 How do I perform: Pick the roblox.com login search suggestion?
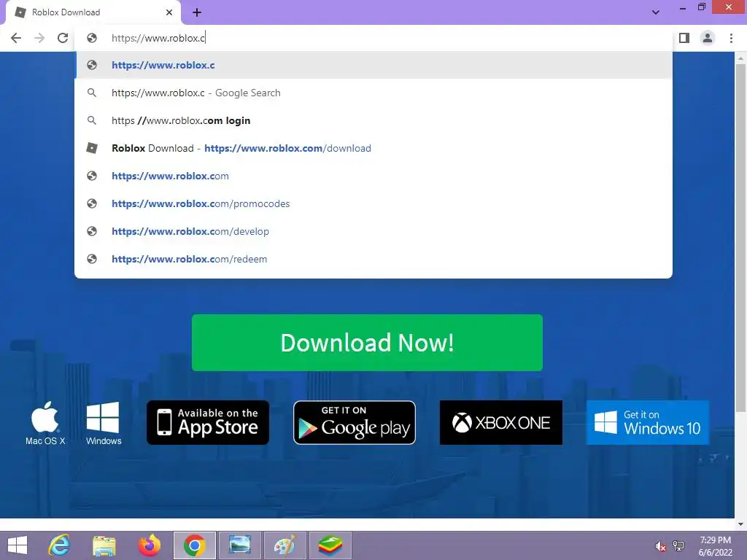[x=373, y=120]
